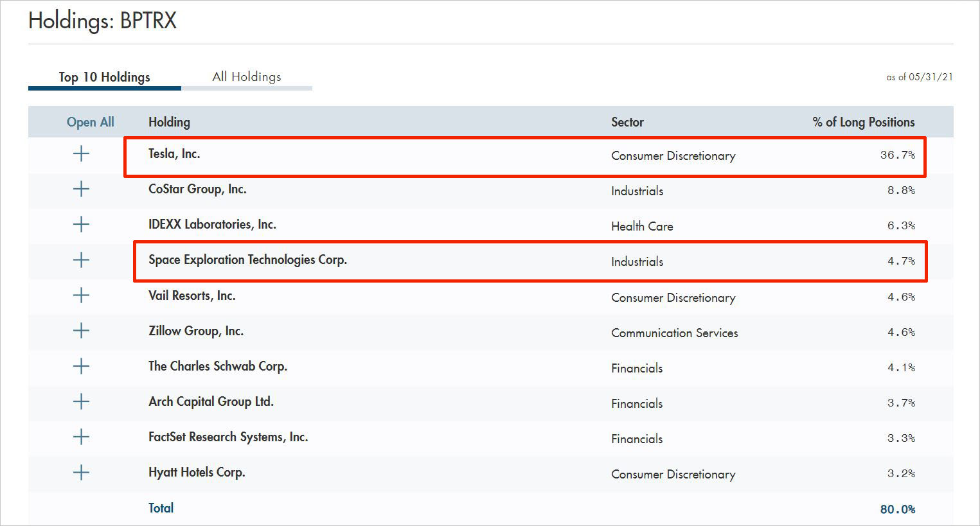Select the CoStar Group, Inc. name

click(197, 189)
